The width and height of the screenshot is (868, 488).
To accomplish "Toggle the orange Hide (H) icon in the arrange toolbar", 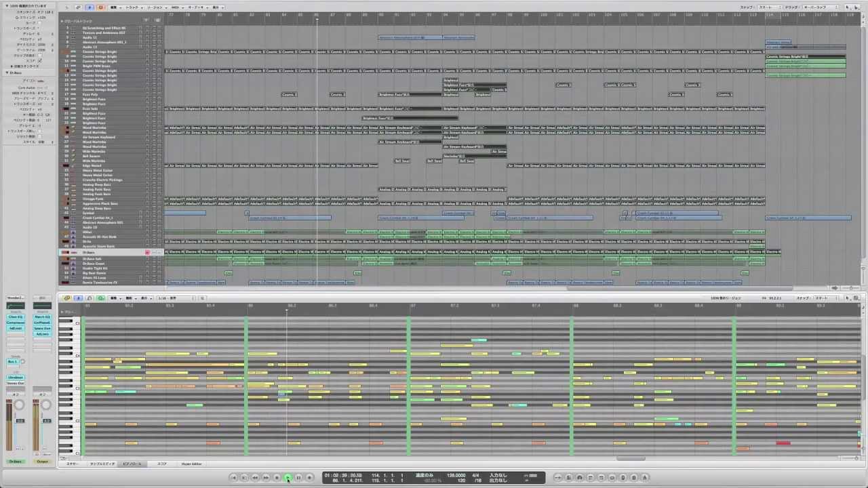I will click(x=100, y=7).
